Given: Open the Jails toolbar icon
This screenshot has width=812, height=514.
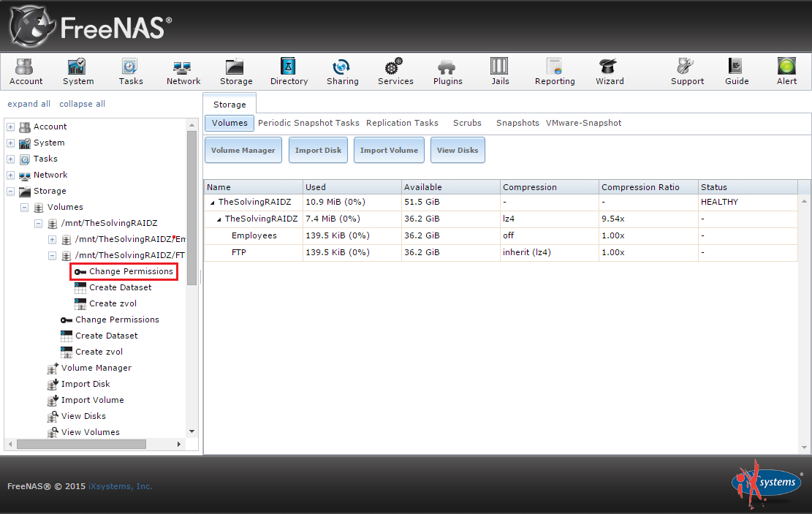Looking at the screenshot, I should (500, 72).
